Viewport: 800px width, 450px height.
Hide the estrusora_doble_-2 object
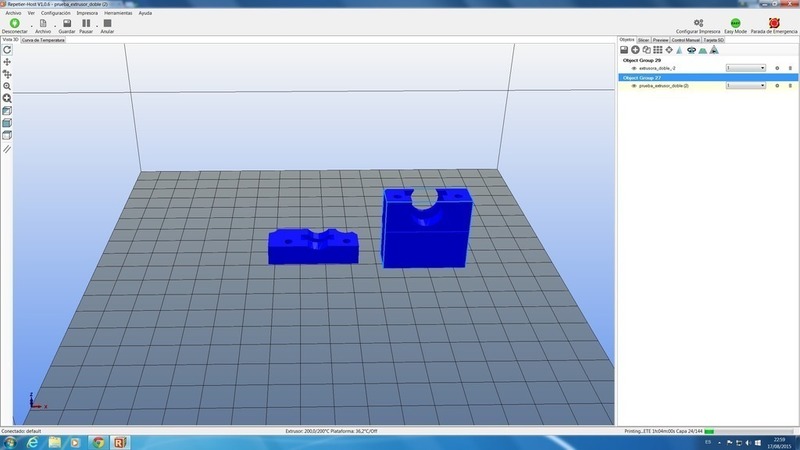633,68
